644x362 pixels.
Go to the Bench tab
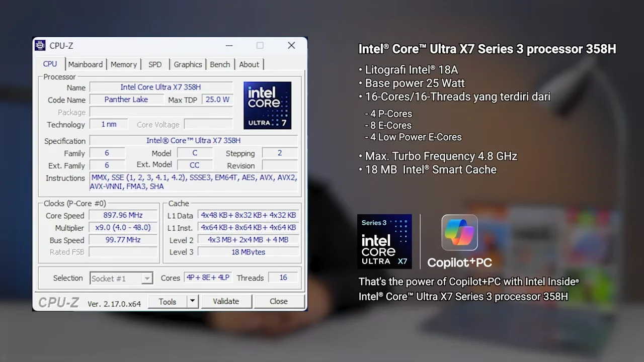[220, 64]
